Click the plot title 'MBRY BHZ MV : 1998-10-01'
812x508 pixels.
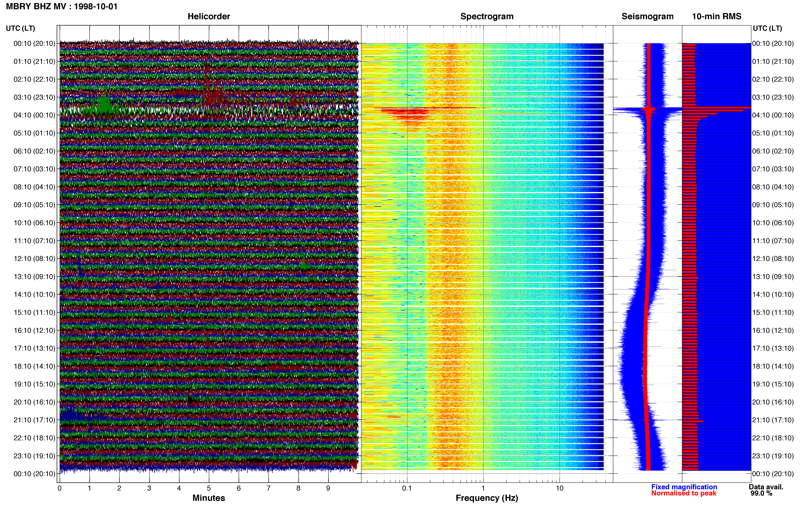click(62, 6)
